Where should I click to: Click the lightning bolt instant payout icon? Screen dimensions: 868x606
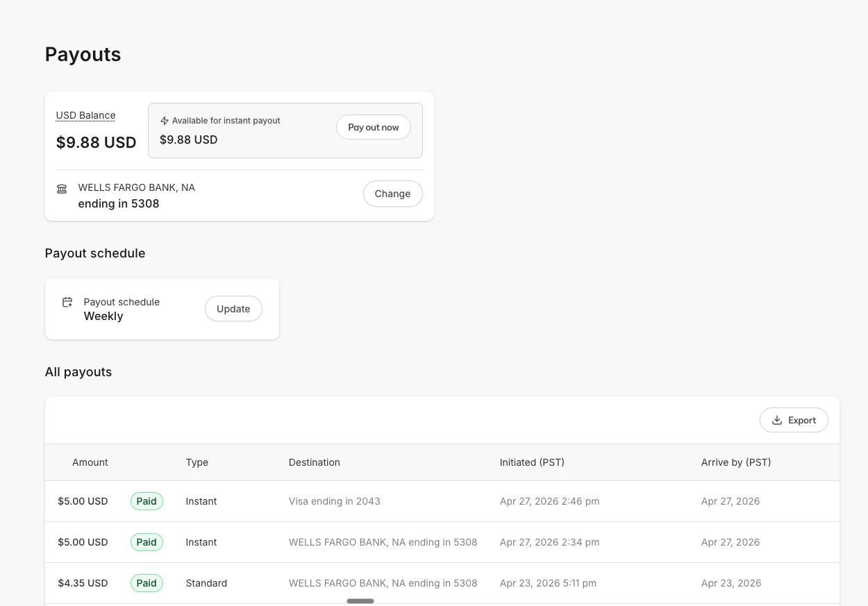[165, 121]
